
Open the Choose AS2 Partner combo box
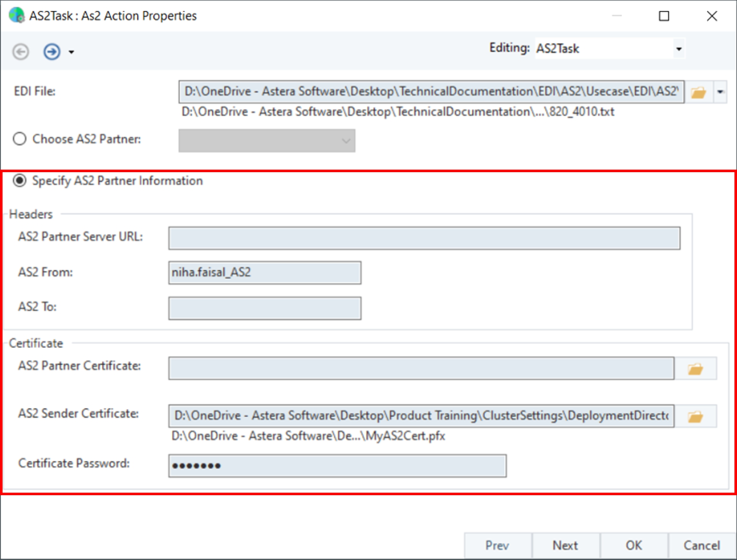click(x=267, y=141)
